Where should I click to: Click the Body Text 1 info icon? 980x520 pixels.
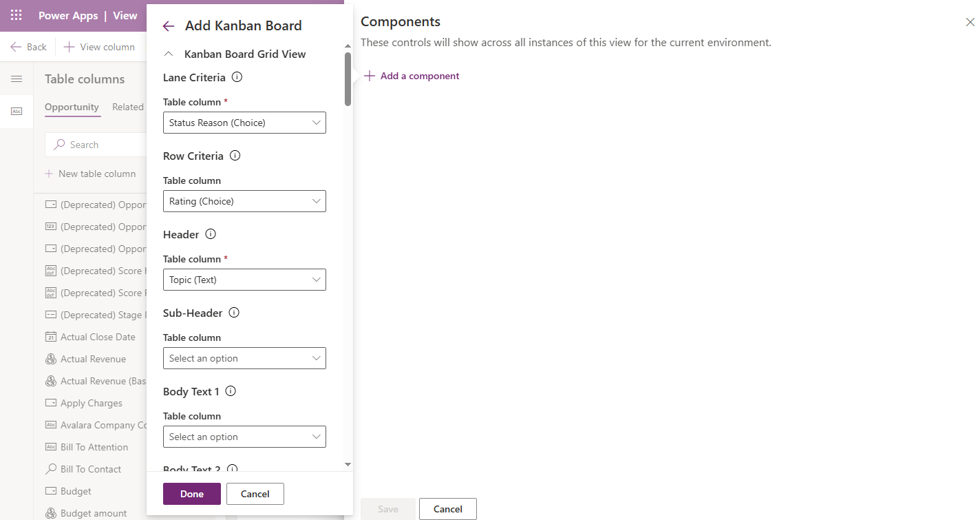pos(231,391)
